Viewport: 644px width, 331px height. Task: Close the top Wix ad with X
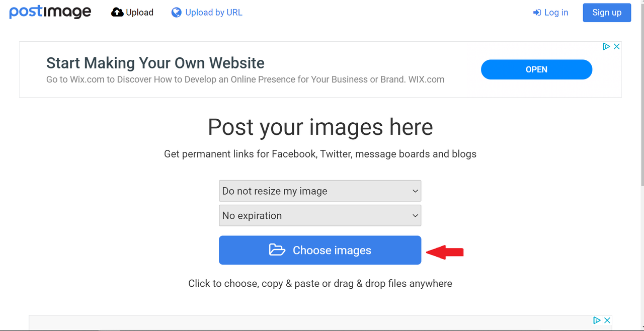pos(617,46)
